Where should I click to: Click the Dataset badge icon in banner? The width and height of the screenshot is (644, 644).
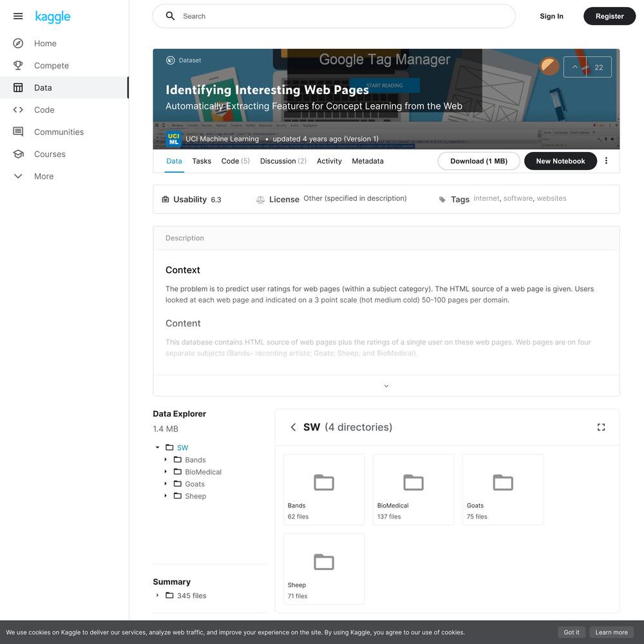pos(170,61)
